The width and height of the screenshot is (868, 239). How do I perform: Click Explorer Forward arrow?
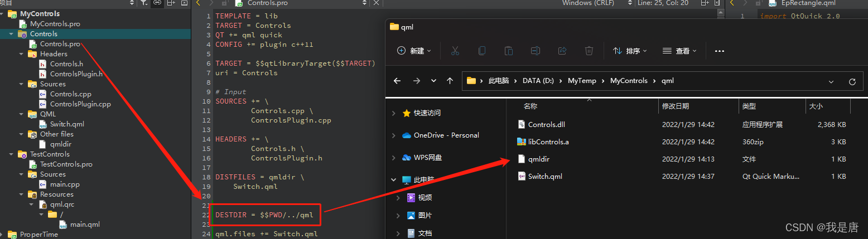[416, 81]
